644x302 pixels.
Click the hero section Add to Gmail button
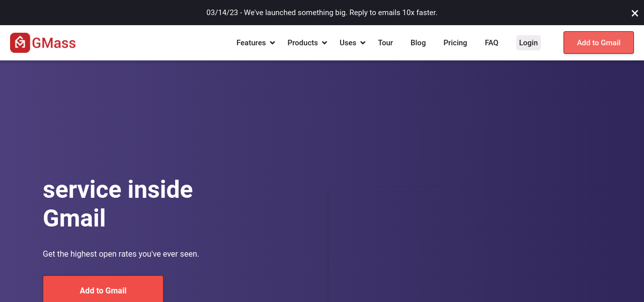point(103,290)
